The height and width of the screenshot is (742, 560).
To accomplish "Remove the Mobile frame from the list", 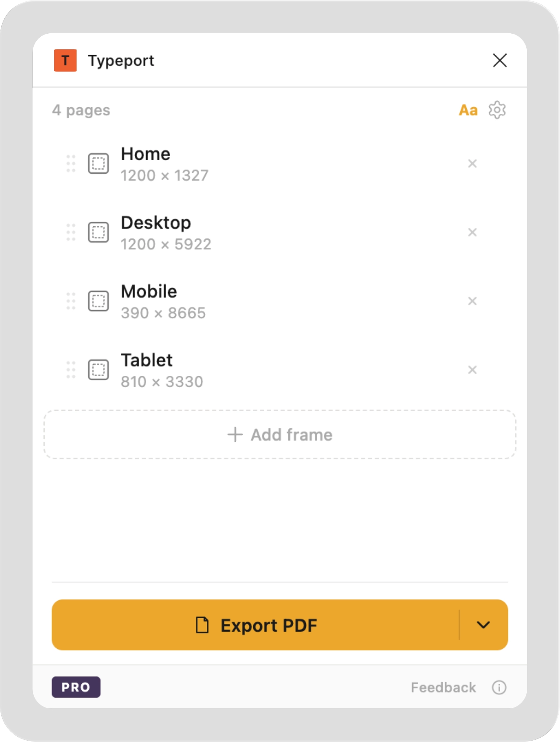I will tap(472, 301).
